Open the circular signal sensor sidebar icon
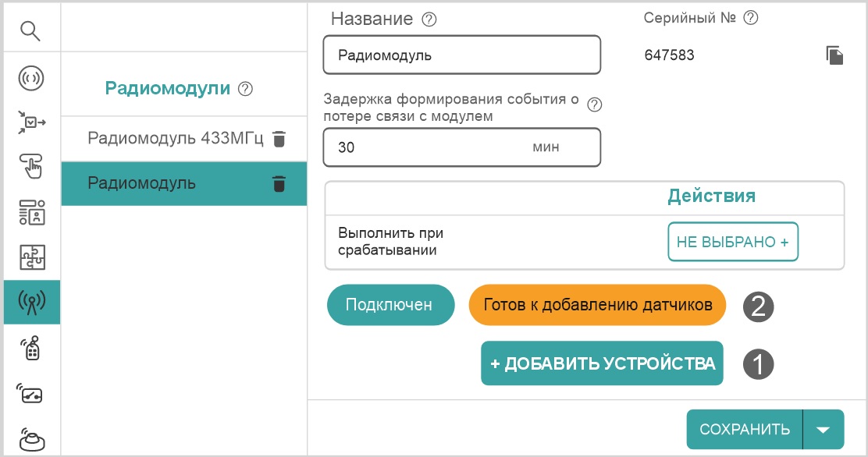The width and height of the screenshot is (868, 457). tap(30, 78)
